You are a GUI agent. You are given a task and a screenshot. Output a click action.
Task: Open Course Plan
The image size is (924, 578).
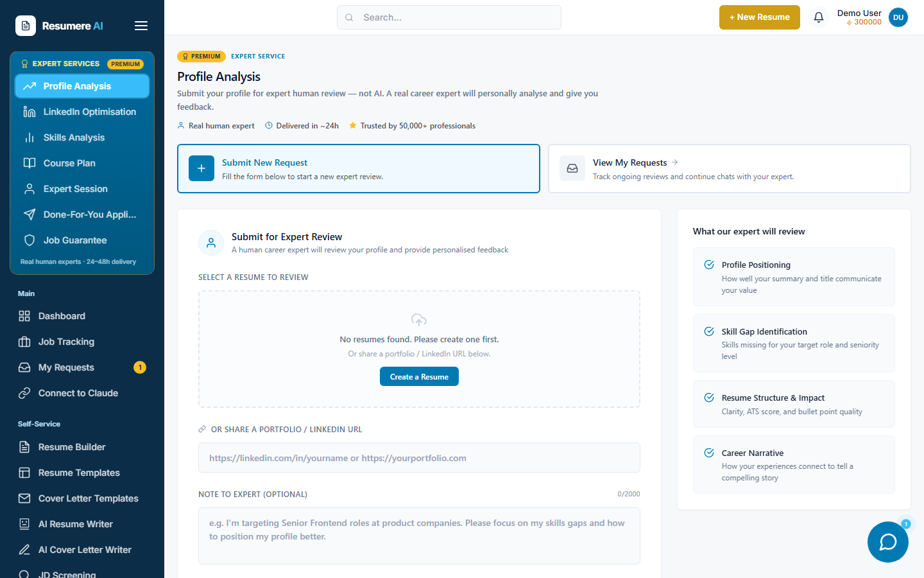tap(82, 163)
